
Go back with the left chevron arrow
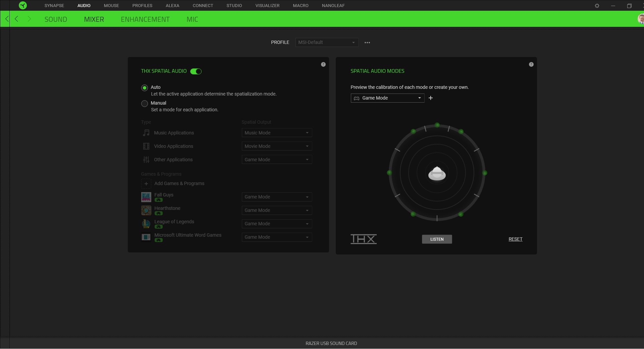pyautogui.click(x=16, y=19)
